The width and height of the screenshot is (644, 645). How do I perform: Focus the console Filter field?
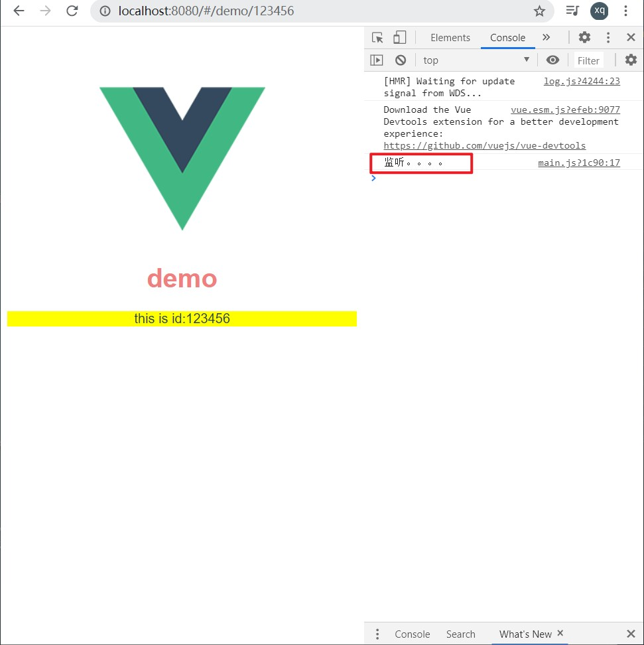coord(588,60)
